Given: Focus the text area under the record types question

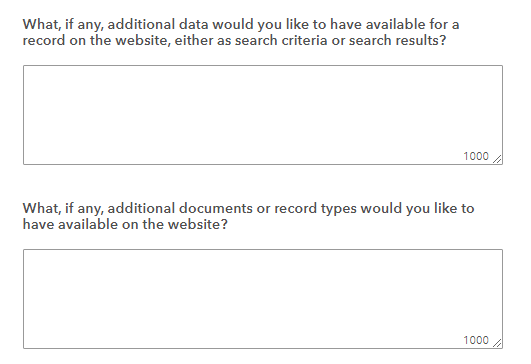Looking at the screenshot, I should coord(263,299).
